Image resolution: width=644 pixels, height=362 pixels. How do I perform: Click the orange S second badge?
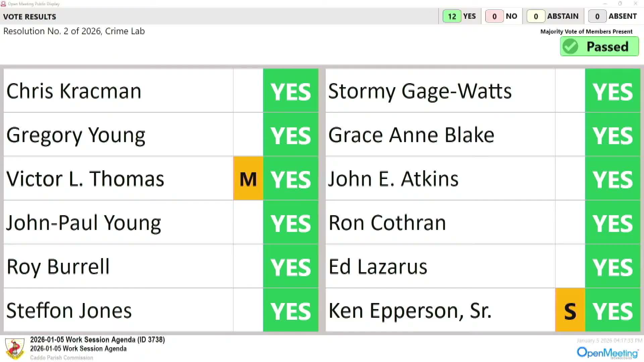click(x=570, y=310)
